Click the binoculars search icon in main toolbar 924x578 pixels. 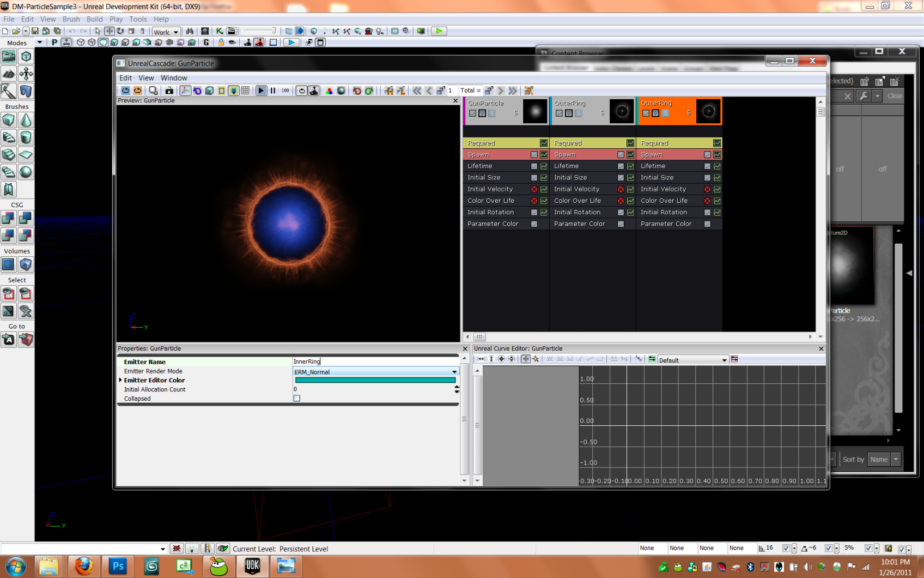190,31
